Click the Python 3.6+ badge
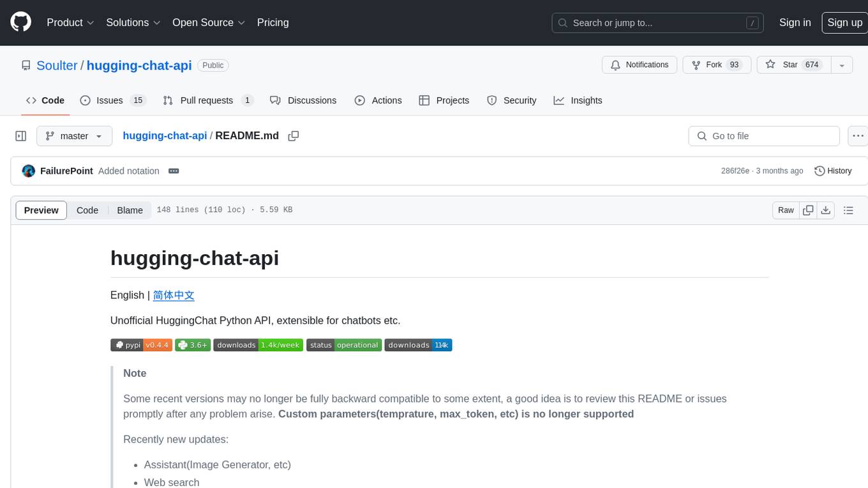 tap(193, 345)
